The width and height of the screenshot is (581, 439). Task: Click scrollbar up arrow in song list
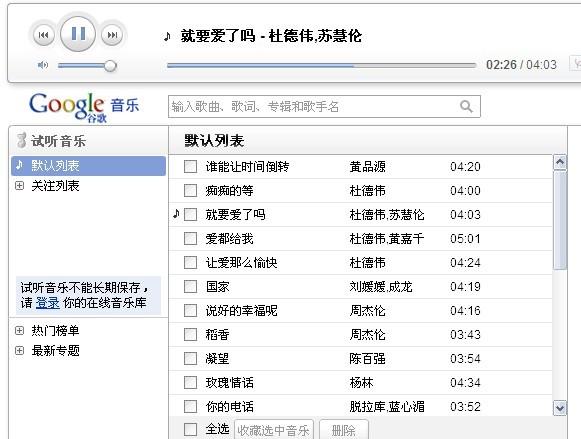(x=560, y=162)
